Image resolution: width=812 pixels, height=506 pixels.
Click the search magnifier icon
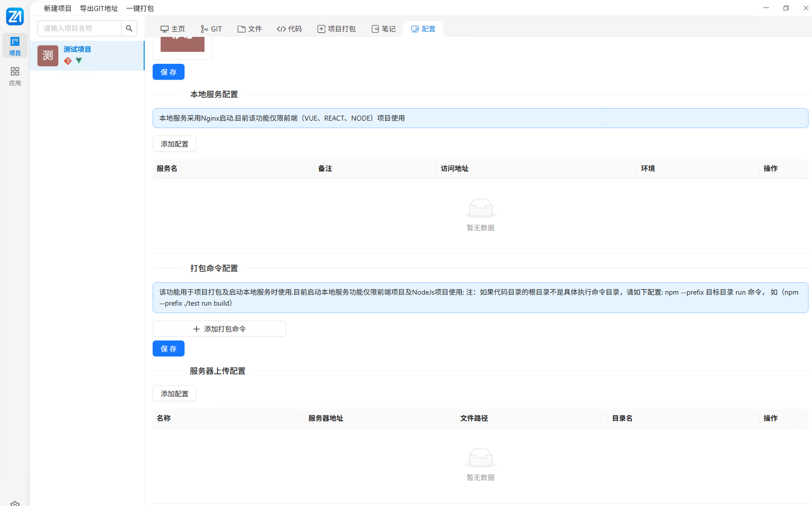(129, 28)
